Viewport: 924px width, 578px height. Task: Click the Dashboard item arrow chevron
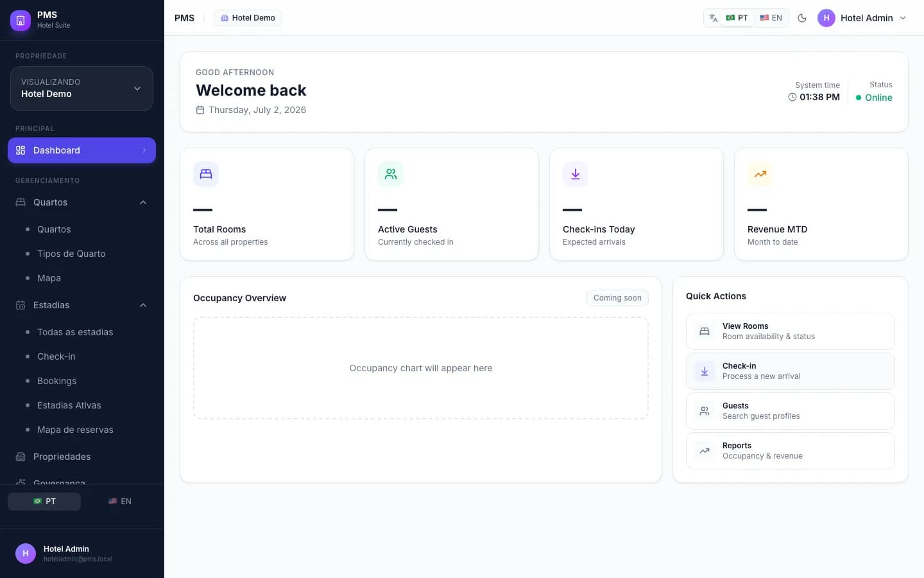pyautogui.click(x=144, y=150)
